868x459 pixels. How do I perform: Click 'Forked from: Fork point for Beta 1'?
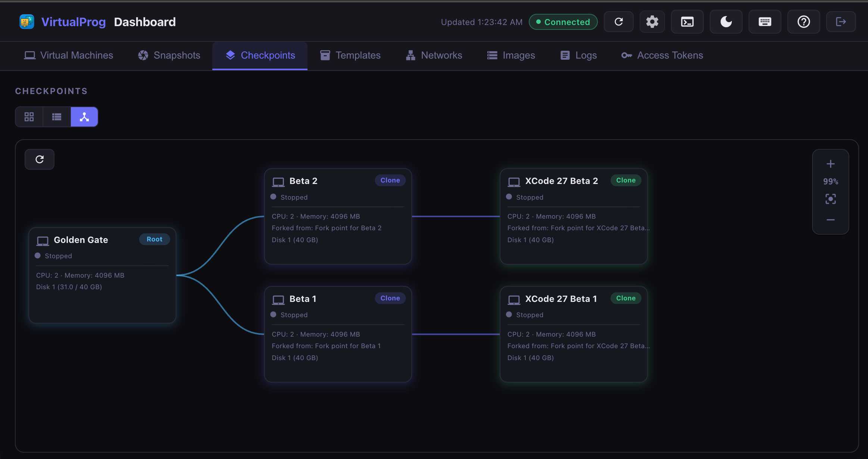coord(326,346)
